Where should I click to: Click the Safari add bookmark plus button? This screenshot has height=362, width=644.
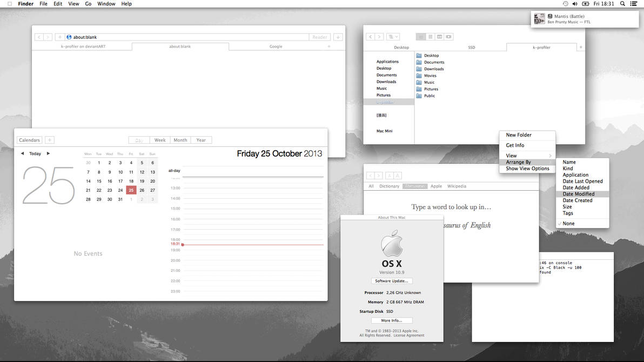tap(59, 37)
